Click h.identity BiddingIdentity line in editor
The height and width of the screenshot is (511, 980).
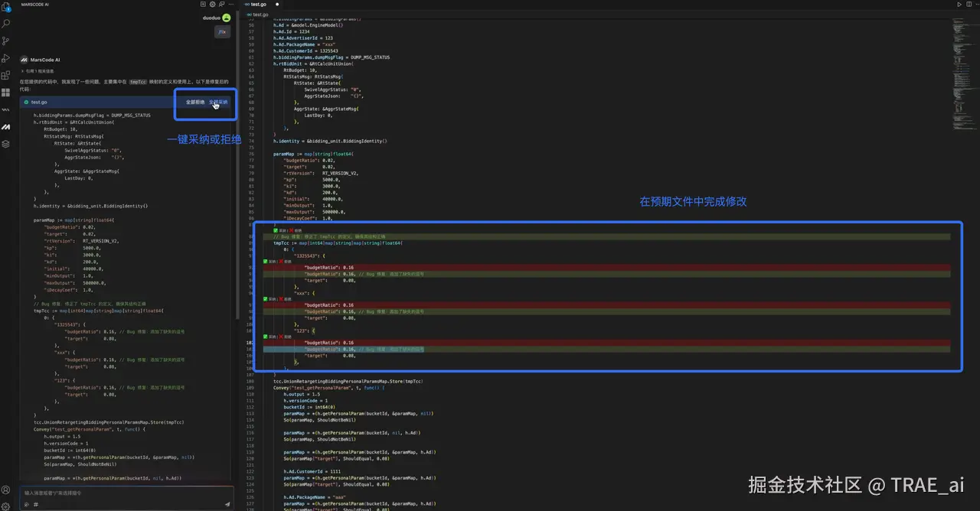[330, 141]
